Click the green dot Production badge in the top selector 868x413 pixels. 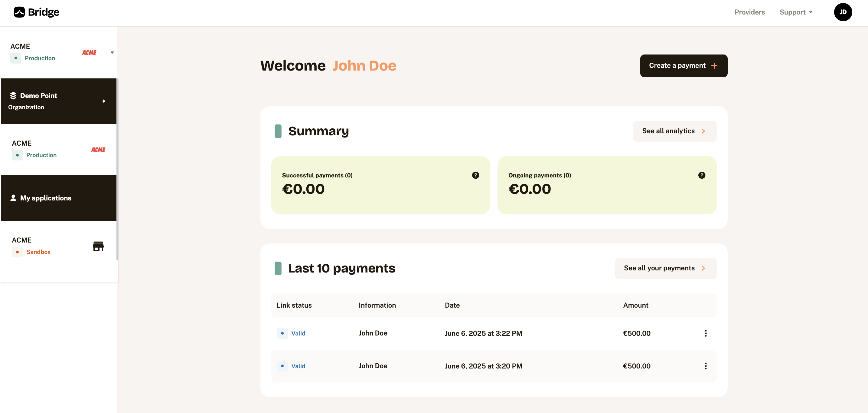[15, 58]
